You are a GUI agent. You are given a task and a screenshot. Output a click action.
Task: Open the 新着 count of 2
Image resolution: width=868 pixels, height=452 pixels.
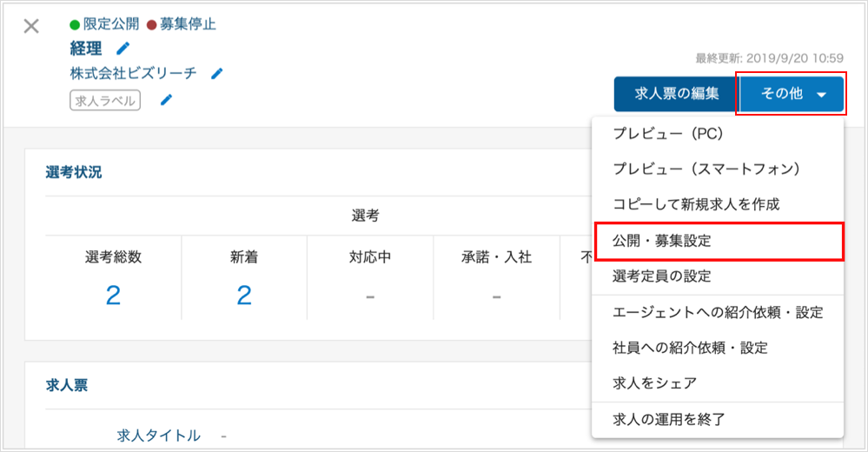coord(244,296)
